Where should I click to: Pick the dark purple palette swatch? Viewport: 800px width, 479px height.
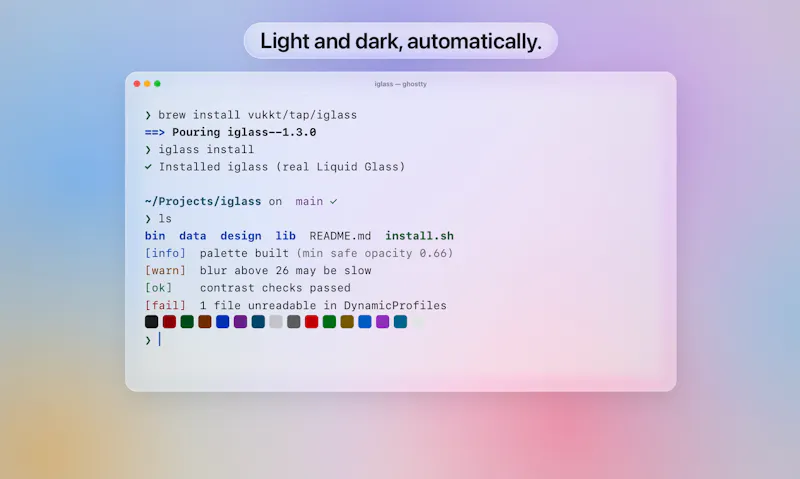click(x=240, y=322)
